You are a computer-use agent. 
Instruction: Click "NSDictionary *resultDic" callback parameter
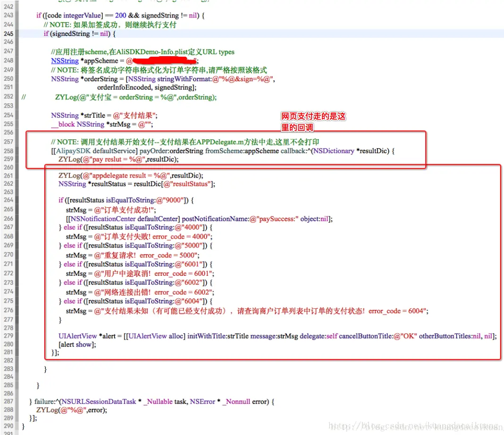tap(351, 151)
